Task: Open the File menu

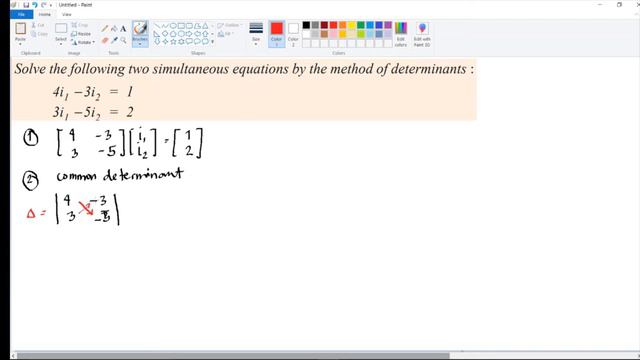Action: [21, 14]
